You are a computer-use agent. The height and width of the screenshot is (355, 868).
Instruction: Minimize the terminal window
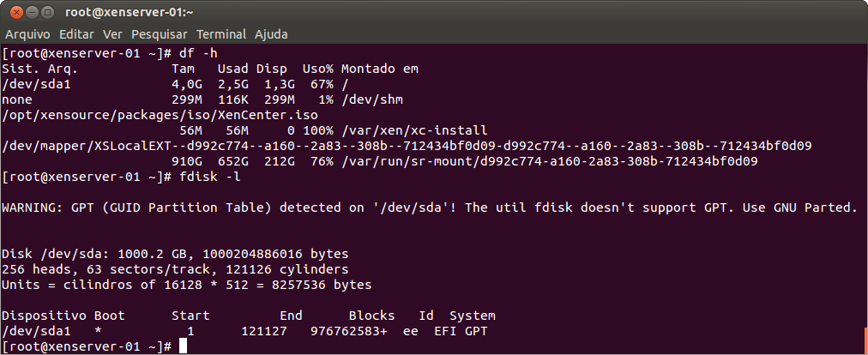point(32,12)
